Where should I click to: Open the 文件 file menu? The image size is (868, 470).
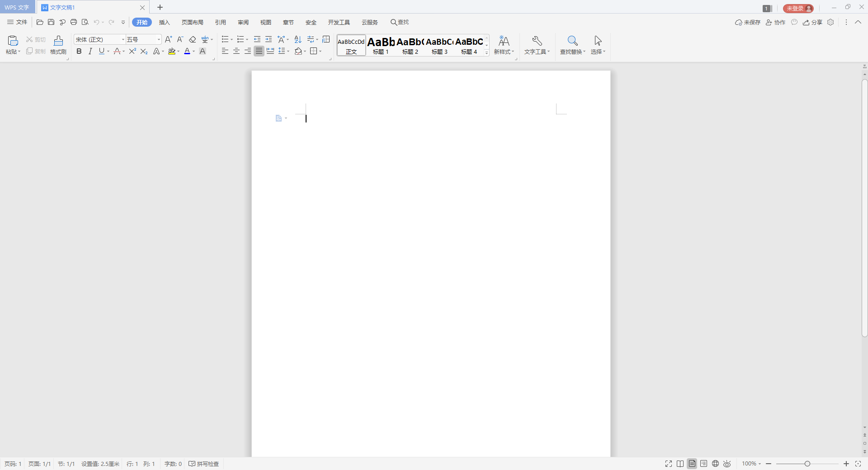tap(17, 22)
